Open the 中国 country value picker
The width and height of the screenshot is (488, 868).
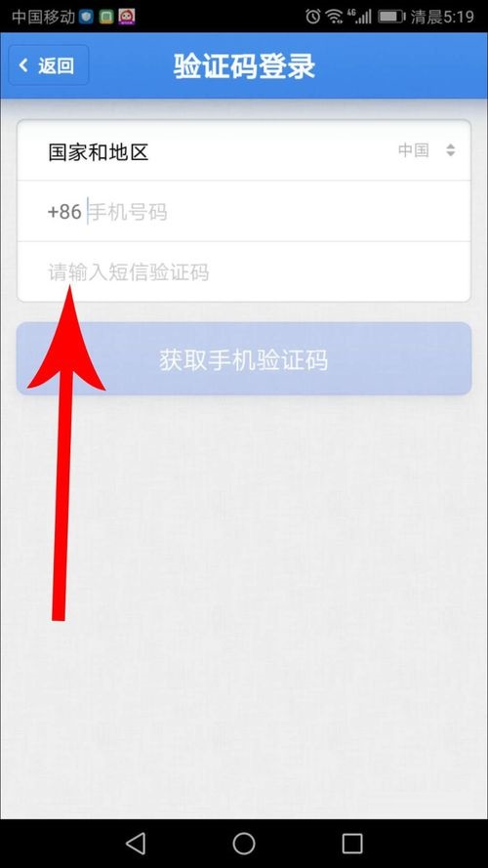point(413,150)
